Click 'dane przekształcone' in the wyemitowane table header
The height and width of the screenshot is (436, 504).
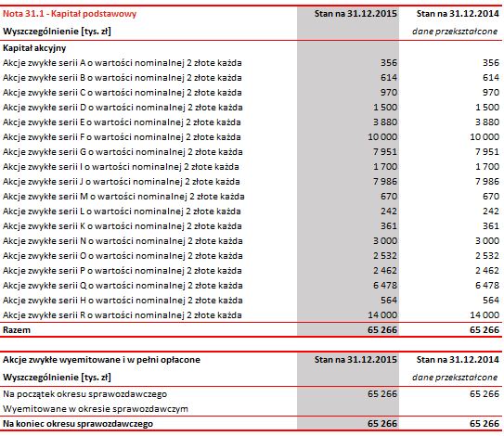tap(455, 378)
